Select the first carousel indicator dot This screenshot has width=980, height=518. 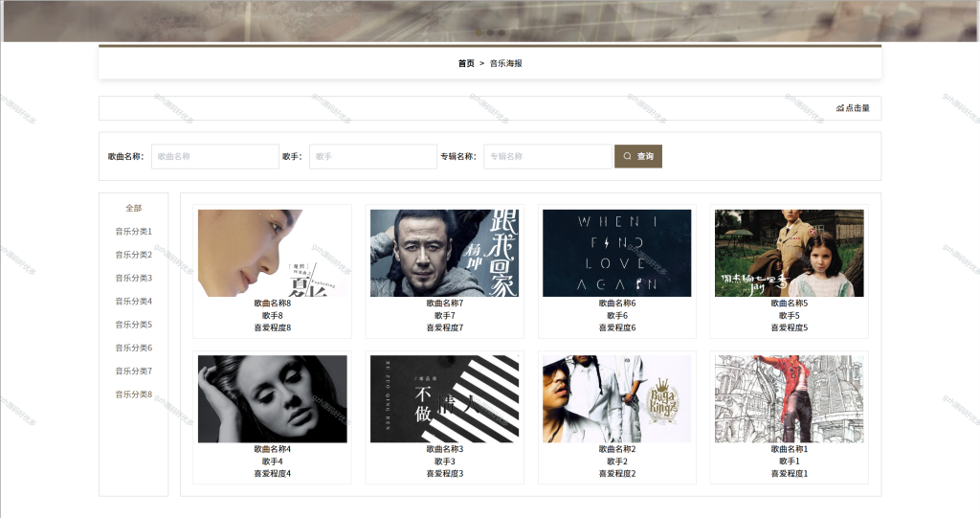pyautogui.click(x=479, y=33)
